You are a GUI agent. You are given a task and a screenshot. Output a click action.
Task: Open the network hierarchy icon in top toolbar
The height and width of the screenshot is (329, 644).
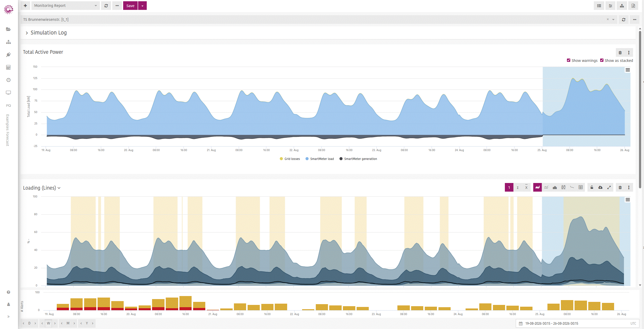(622, 6)
